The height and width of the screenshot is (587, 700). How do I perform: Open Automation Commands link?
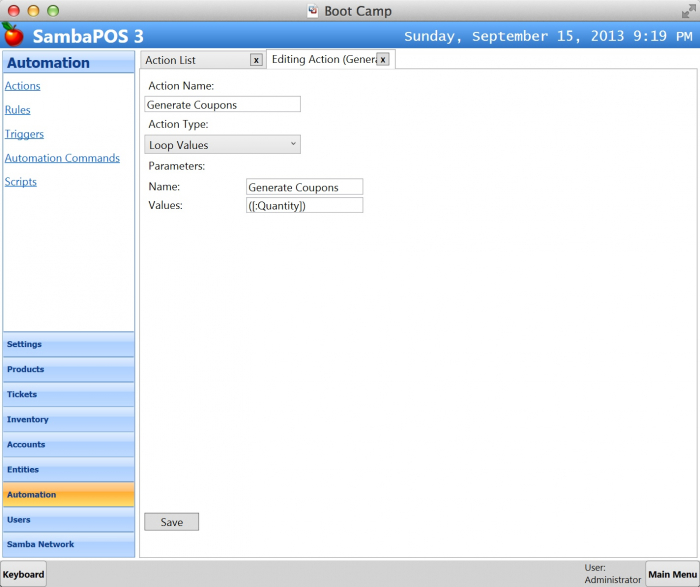pyautogui.click(x=62, y=158)
